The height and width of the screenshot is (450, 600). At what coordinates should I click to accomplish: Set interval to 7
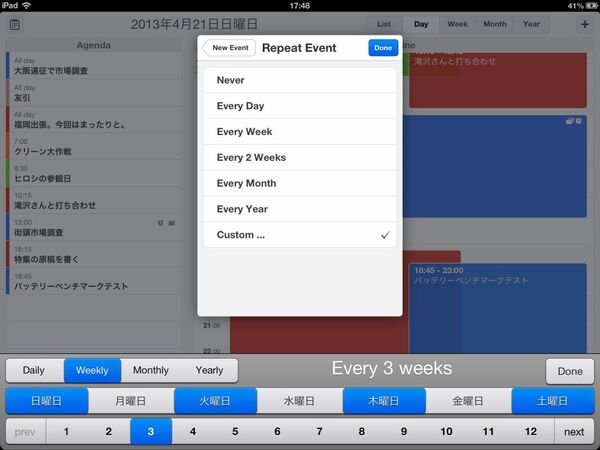click(x=320, y=432)
